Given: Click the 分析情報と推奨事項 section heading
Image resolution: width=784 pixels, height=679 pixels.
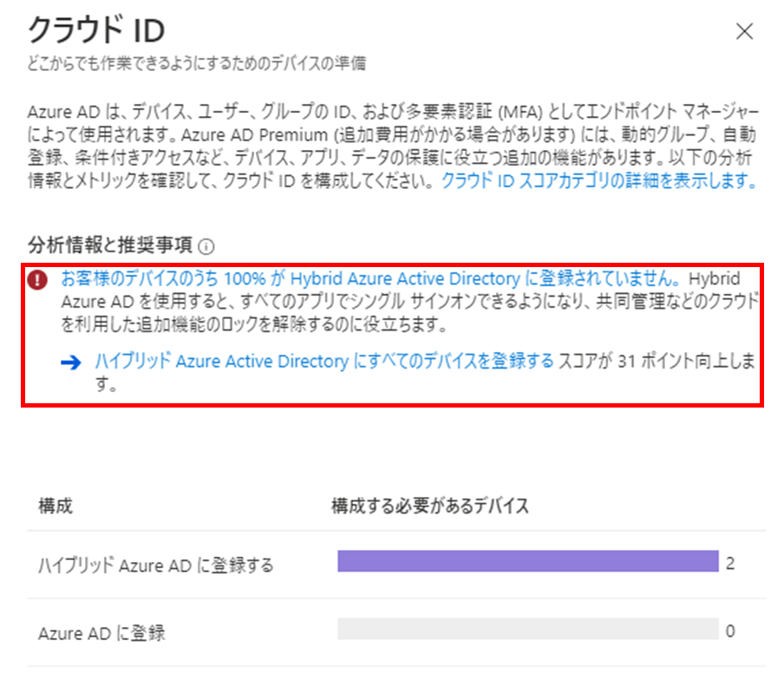Looking at the screenshot, I should click(110, 245).
